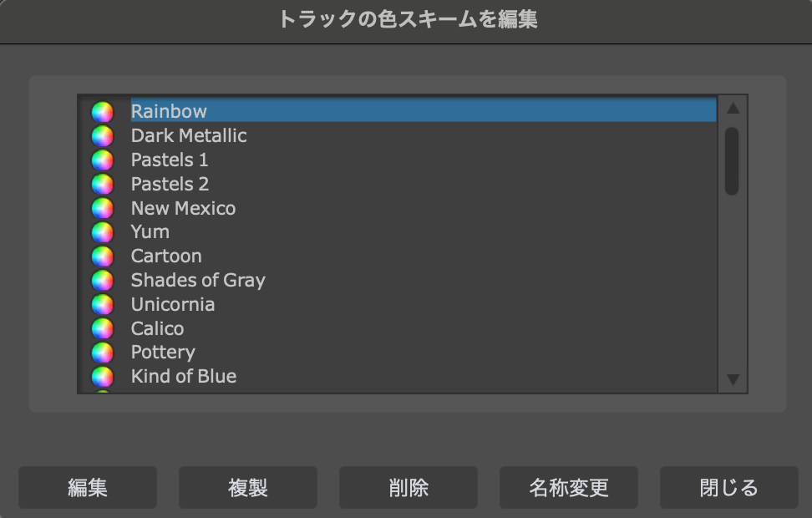
Task: Click the Kind of Blue color icon
Action: click(x=102, y=377)
